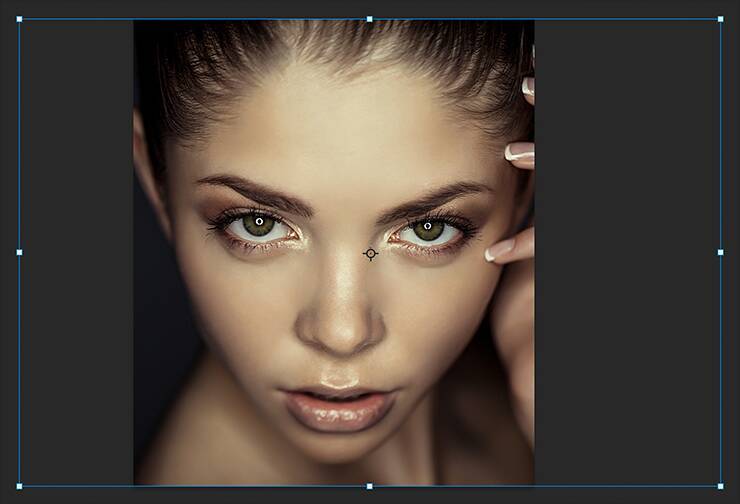Viewport: 740px width, 504px height.
Task: Click the bottom-center edge transform handle
Action: point(370,486)
